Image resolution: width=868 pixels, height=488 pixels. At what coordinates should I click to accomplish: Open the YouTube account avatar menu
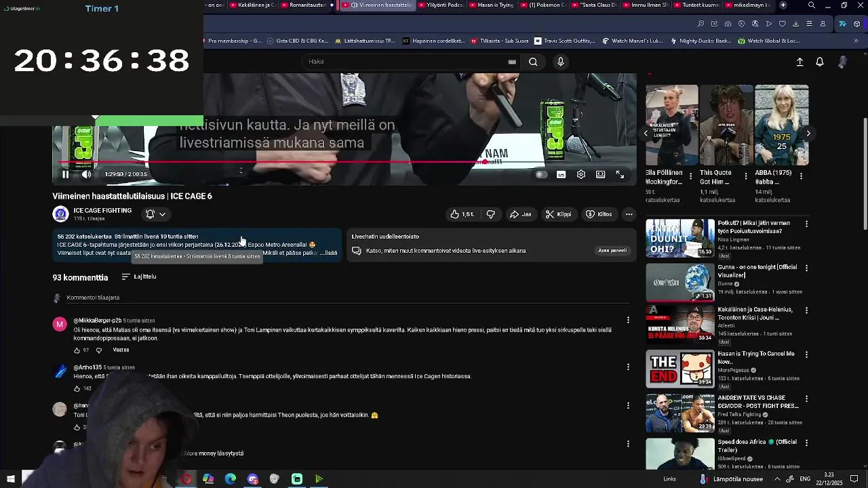842,62
